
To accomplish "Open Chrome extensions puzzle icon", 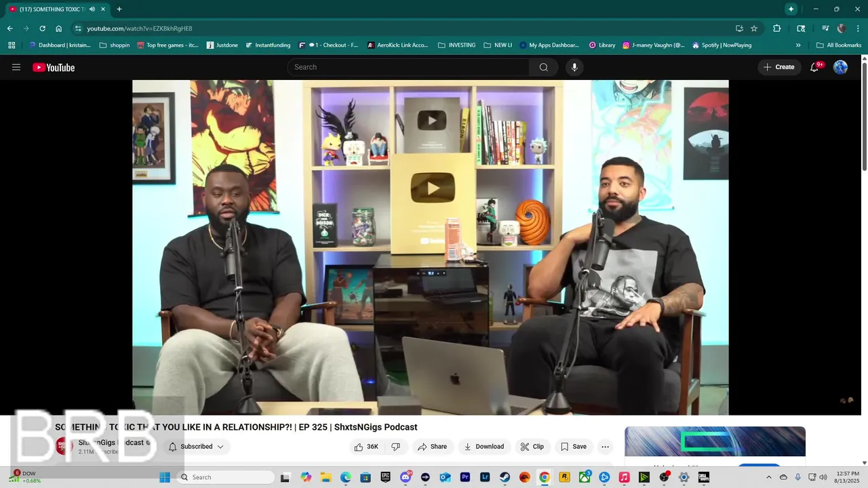I will (x=777, y=28).
